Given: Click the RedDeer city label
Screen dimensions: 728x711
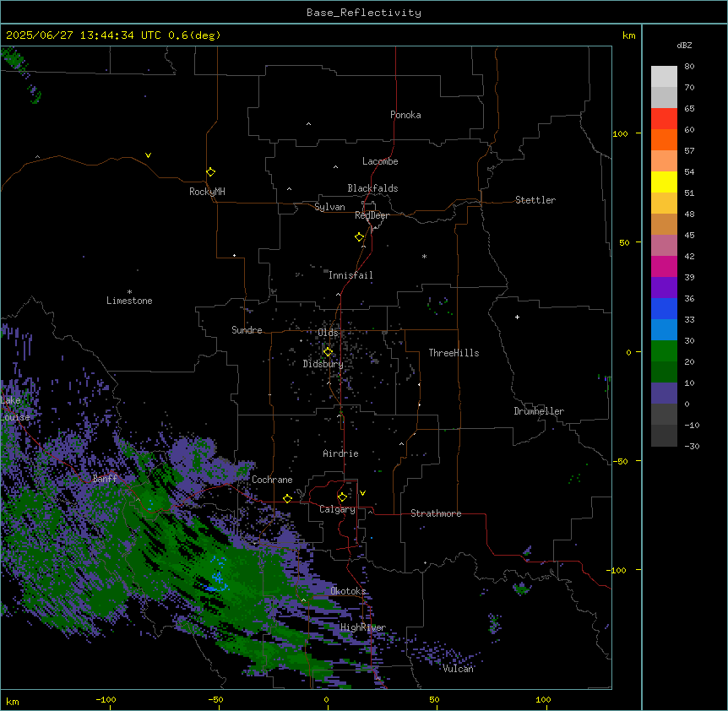Looking at the screenshot, I should (372, 215).
